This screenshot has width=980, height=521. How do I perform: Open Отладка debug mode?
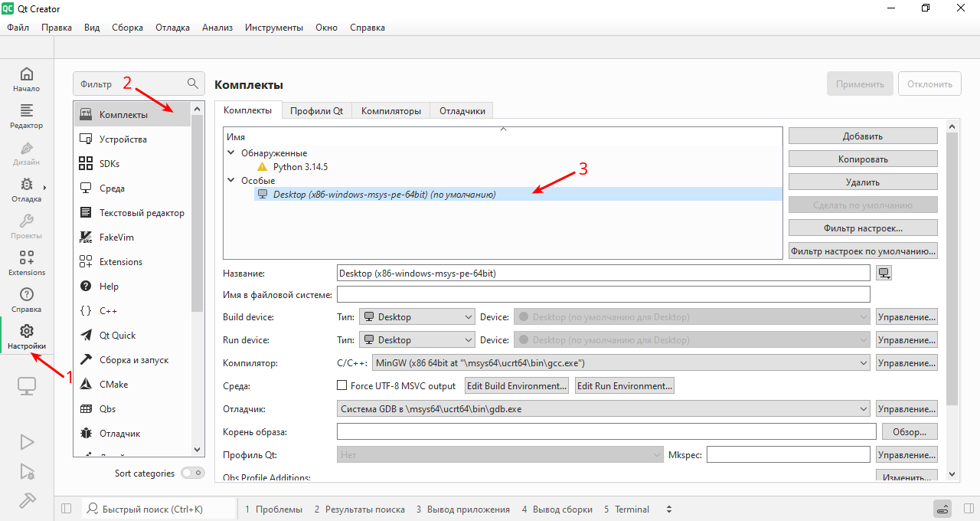click(x=27, y=190)
